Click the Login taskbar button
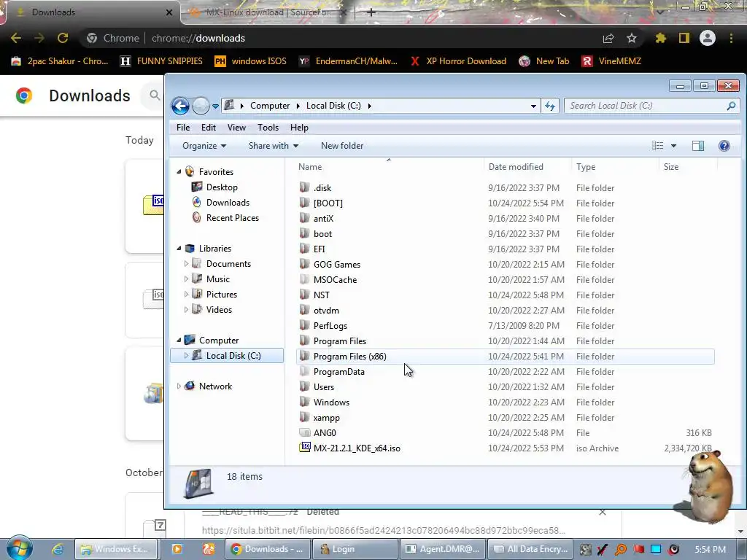Screen dimensions: 747x560 pos(355,549)
